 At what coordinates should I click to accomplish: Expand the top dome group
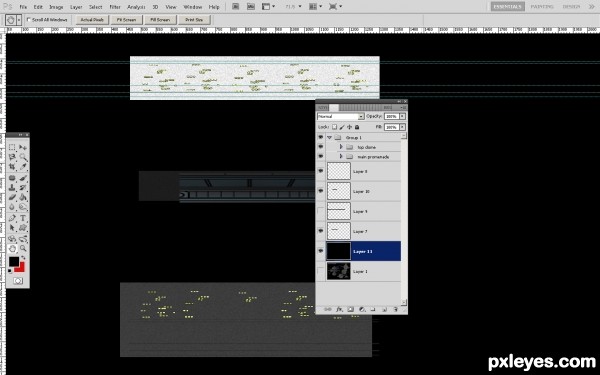point(341,147)
